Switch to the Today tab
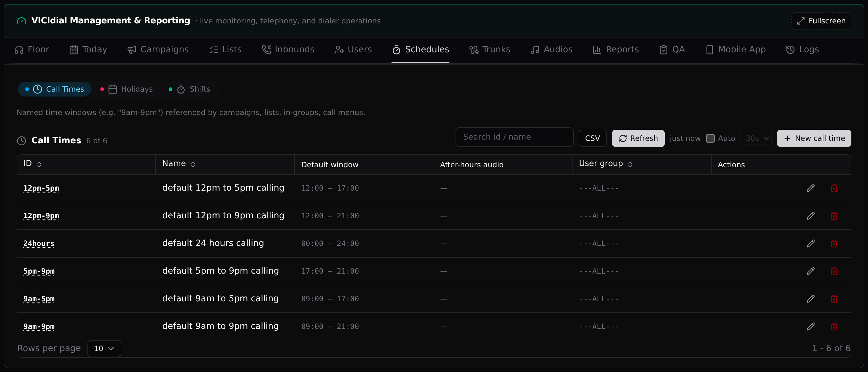Screen dimensions: 868x372 (x=88, y=49)
